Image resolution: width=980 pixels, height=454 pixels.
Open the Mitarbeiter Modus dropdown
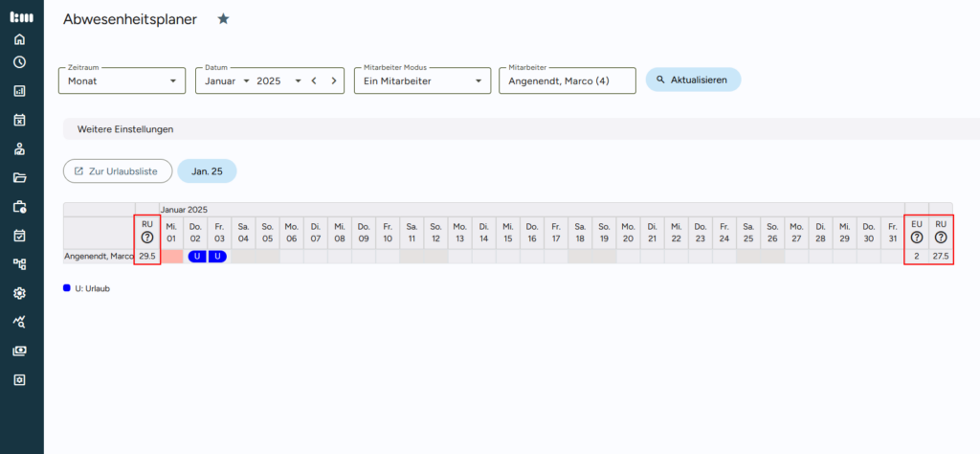(x=424, y=81)
